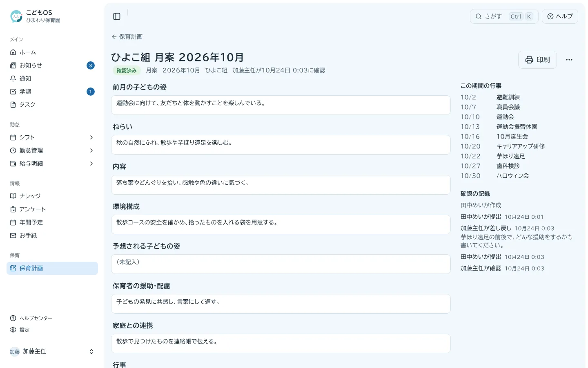588x368 pixels.
Task: Open お知らせ in the sidebar
Action: click(52, 65)
